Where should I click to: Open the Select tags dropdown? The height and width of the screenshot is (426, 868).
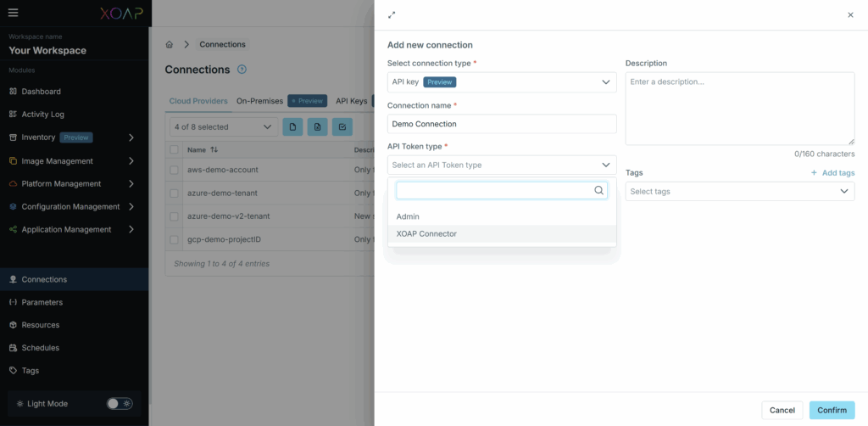[739, 191]
